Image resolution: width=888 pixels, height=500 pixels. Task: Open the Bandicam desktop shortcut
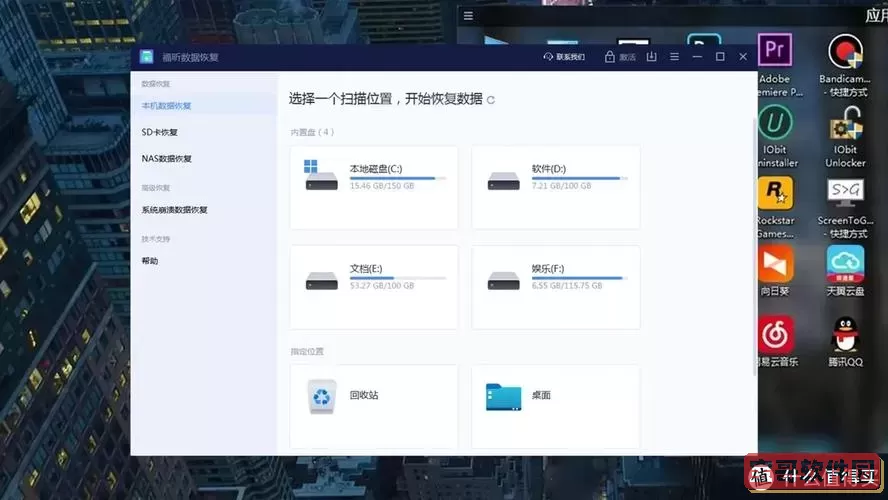[845, 58]
